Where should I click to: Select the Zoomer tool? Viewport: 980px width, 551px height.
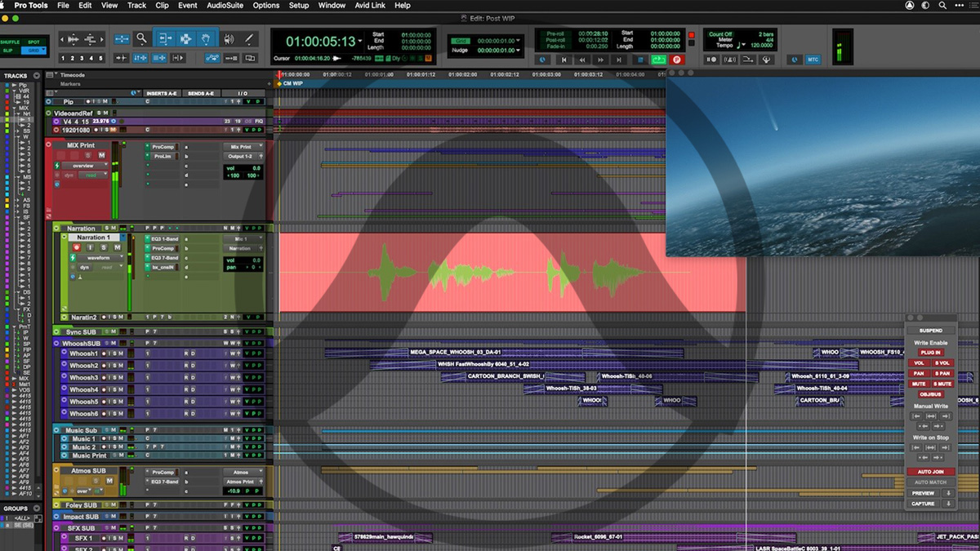pyautogui.click(x=140, y=39)
